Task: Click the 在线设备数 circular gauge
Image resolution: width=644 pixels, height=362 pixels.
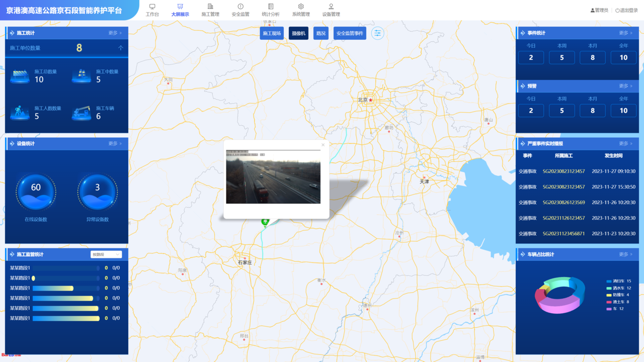Action: click(x=36, y=192)
